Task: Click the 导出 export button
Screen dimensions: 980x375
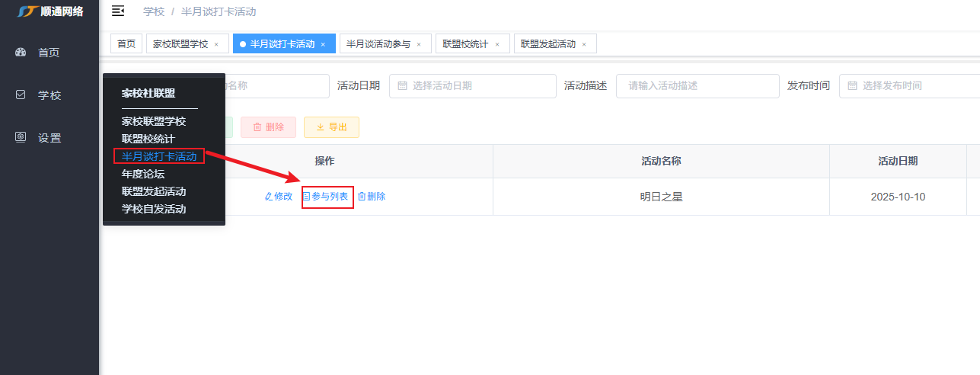Action: [x=331, y=127]
